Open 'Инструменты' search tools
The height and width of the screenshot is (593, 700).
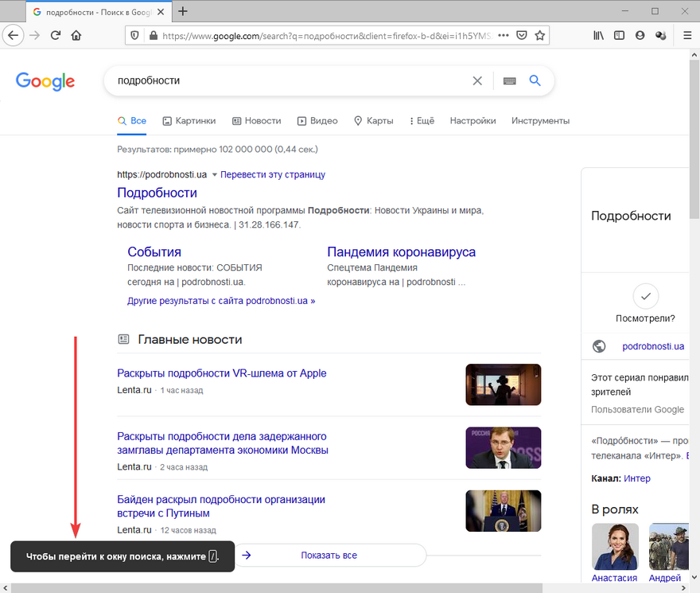540,121
